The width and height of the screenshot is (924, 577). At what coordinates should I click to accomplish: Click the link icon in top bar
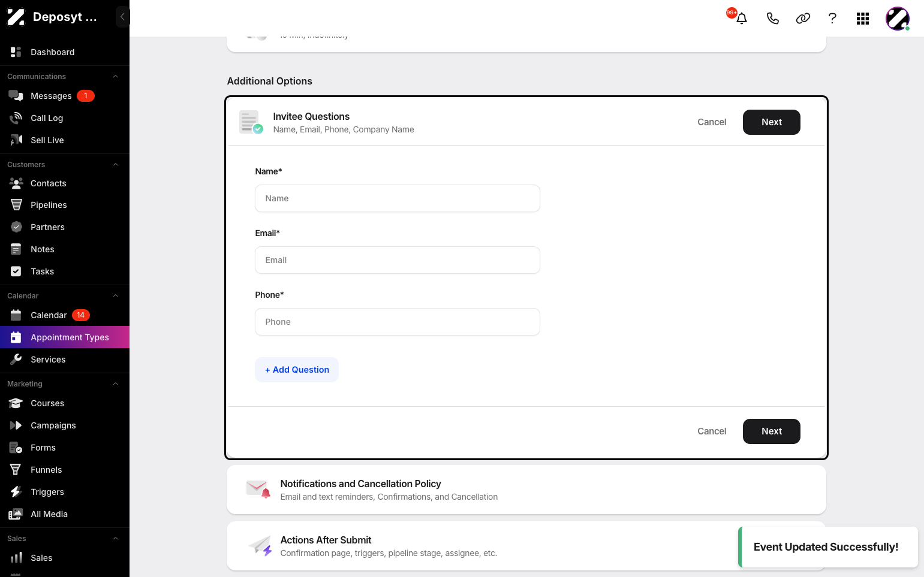click(803, 19)
